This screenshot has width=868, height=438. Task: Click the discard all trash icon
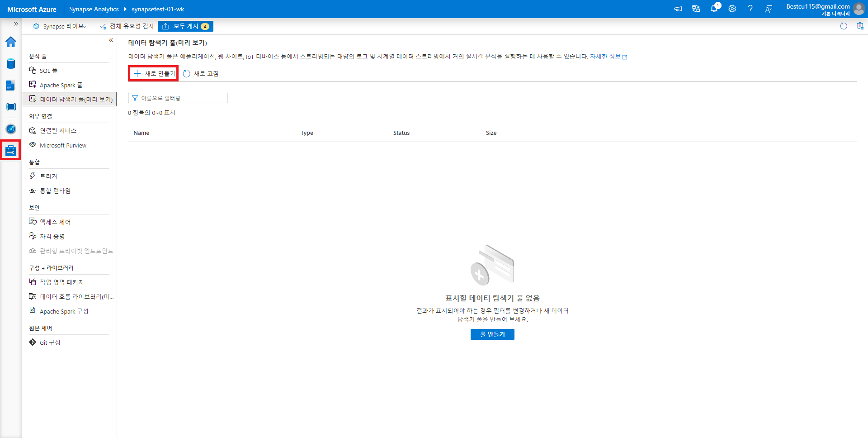(x=860, y=26)
